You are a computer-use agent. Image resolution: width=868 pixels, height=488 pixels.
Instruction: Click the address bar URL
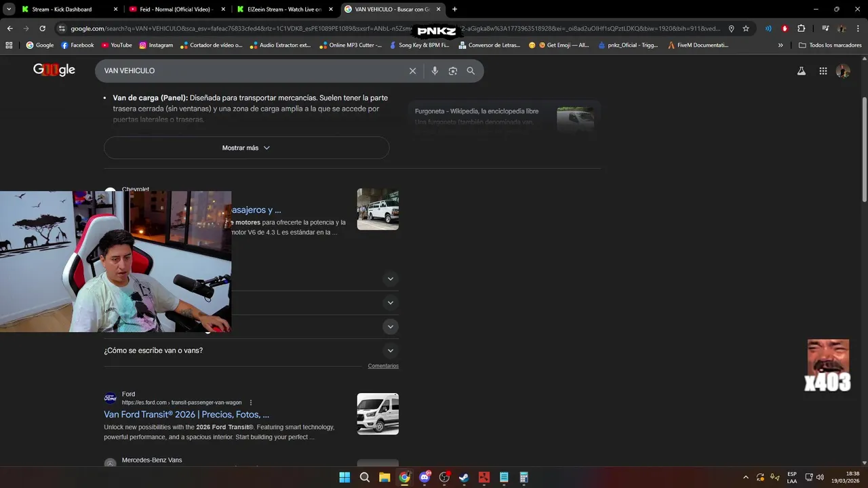[393, 28]
